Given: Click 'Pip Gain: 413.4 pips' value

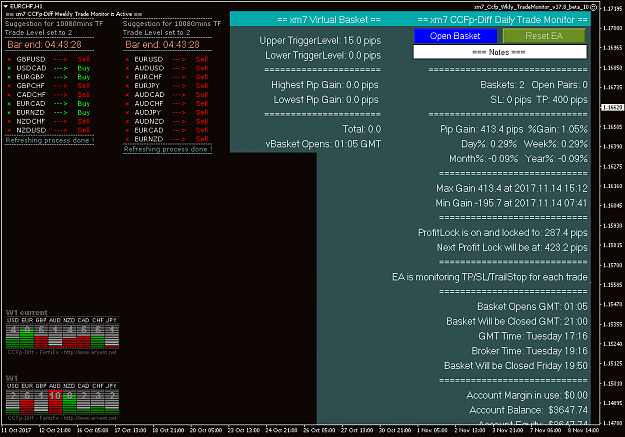Looking at the screenshot, I should pos(482,129).
